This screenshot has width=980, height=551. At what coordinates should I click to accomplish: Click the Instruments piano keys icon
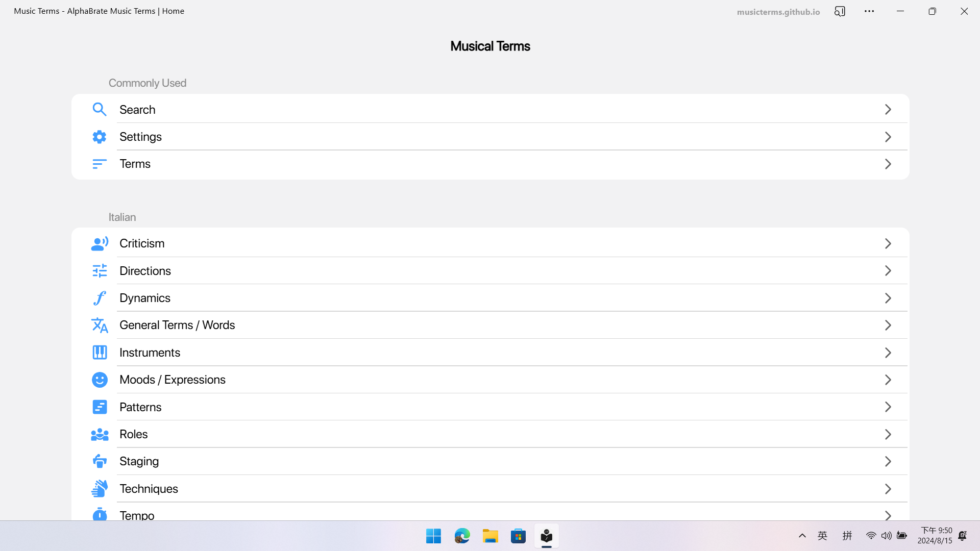tap(100, 353)
